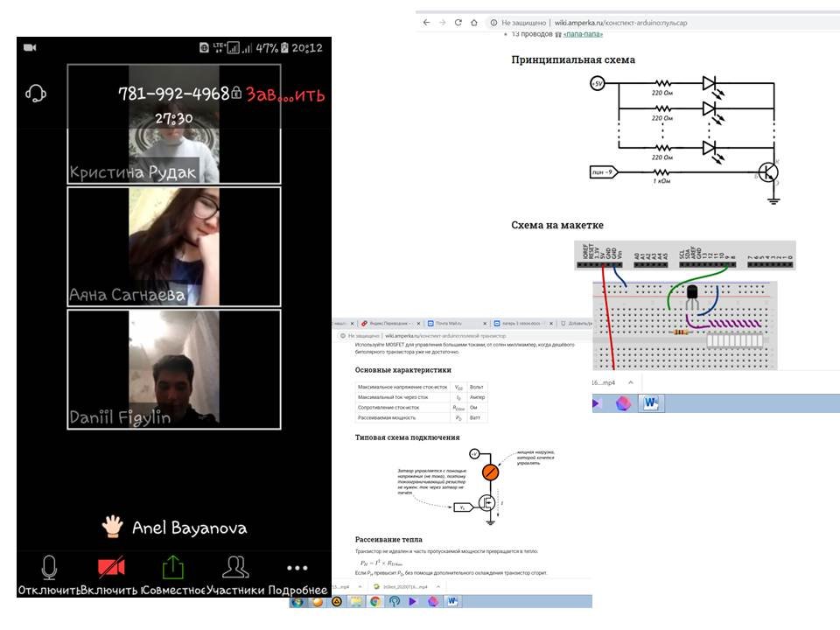The image size is (840, 630).
Task: Click the Основные характеристики heading
Action: click(x=402, y=369)
